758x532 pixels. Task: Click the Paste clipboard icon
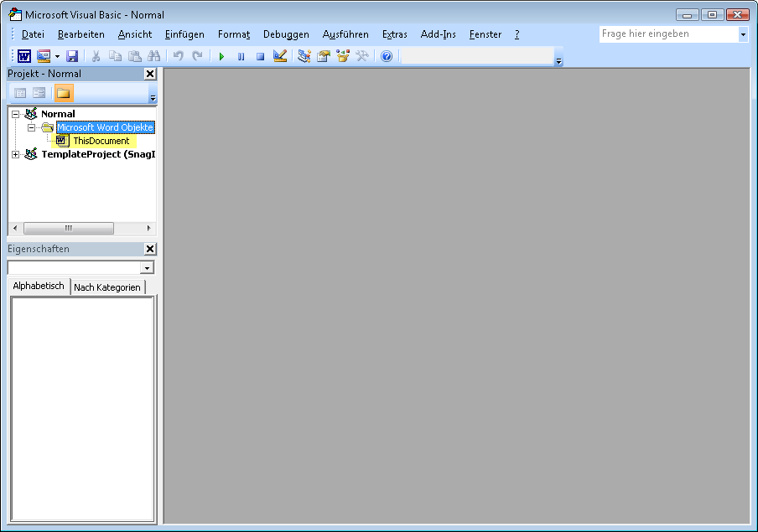point(134,56)
